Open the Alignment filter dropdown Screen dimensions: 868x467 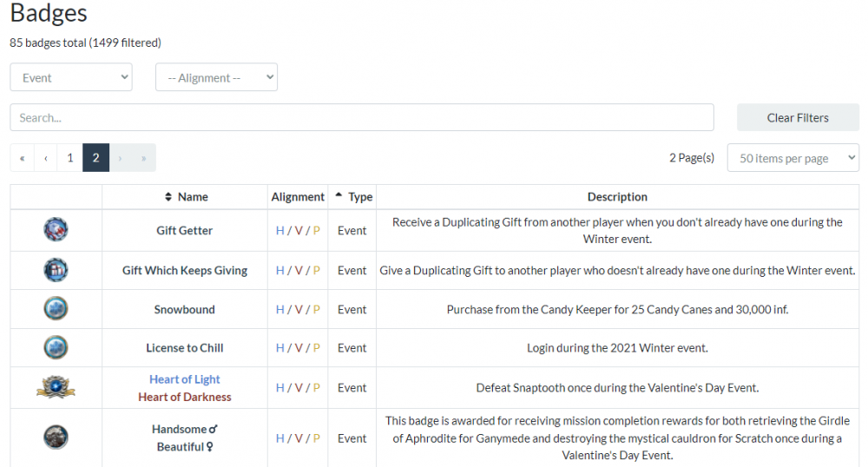point(216,77)
